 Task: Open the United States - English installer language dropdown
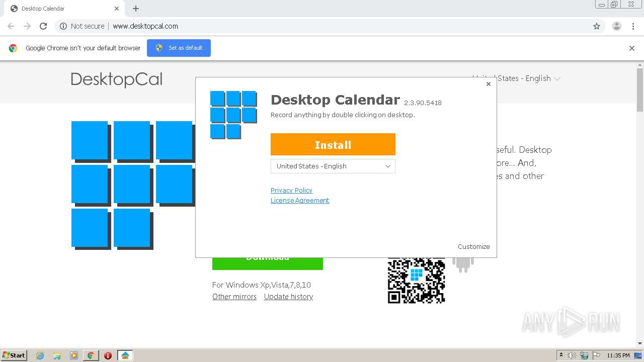[x=333, y=166]
